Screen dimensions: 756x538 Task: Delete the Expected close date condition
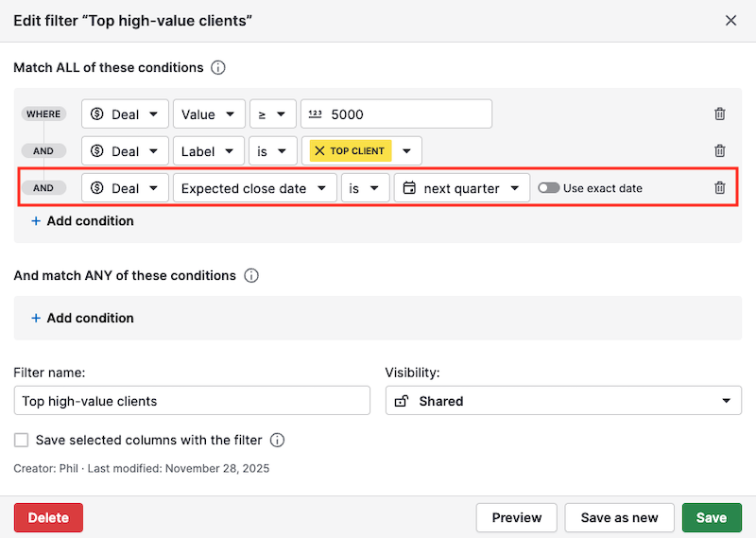pyautogui.click(x=719, y=188)
